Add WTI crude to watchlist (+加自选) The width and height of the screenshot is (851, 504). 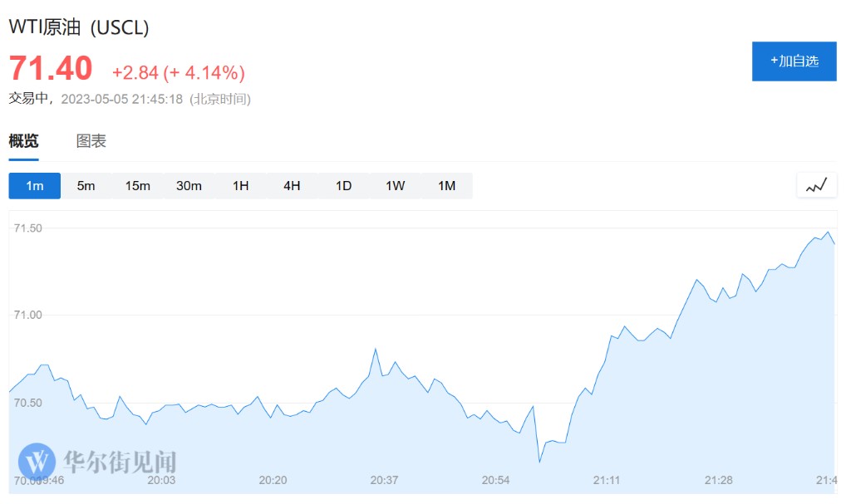click(x=794, y=61)
